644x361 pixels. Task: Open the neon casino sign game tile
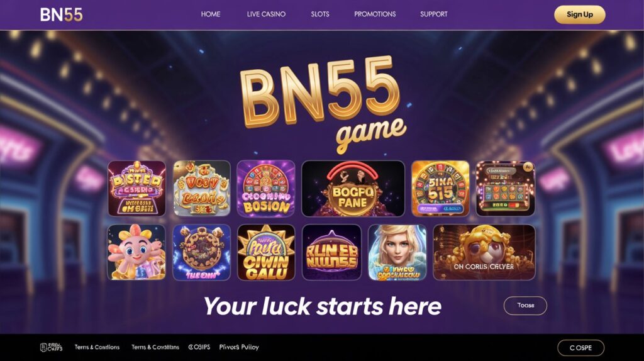(136, 189)
